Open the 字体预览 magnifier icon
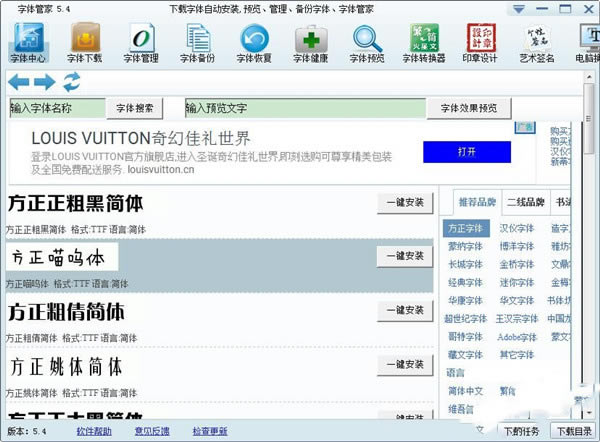The width and height of the screenshot is (600, 442). (x=367, y=42)
